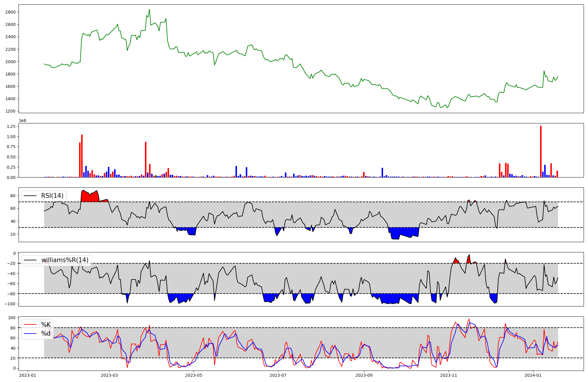Image resolution: width=588 pixels, height=382 pixels.
Task: Click the −20 Williams %R axis label
Action: pyautogui.click(x=11, y=263)
